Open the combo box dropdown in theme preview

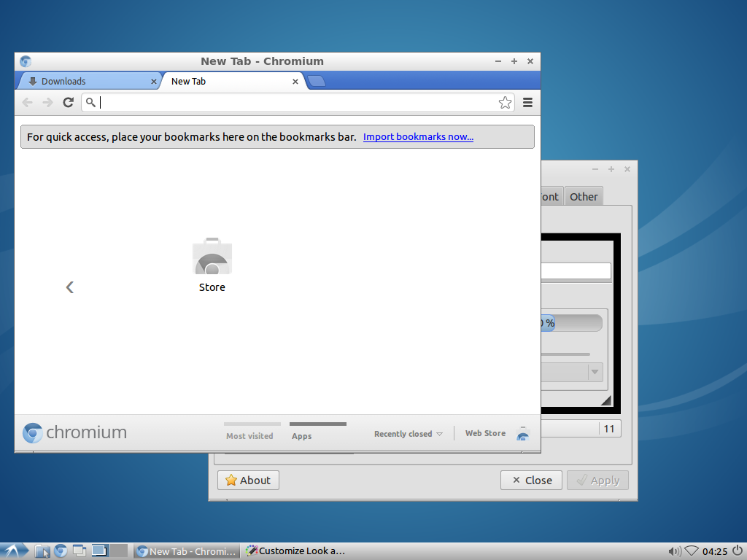tap(595, 372)
